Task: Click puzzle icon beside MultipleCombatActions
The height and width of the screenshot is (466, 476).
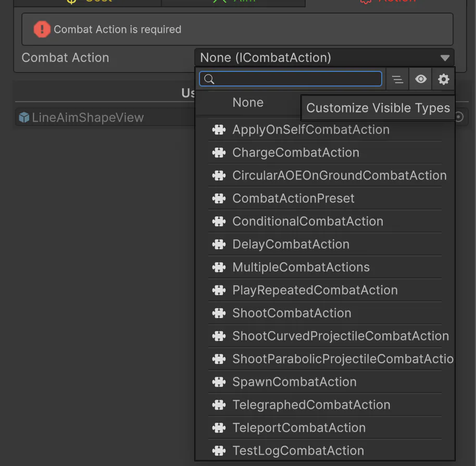Action: (219, 267)
